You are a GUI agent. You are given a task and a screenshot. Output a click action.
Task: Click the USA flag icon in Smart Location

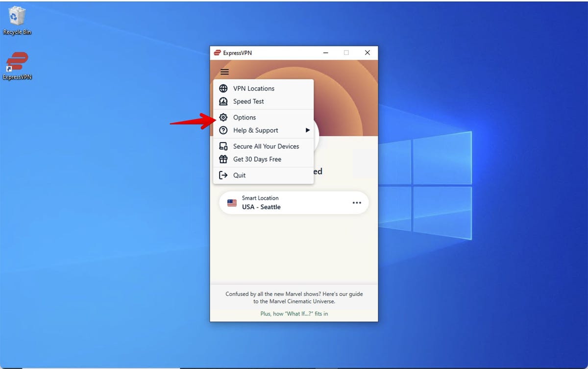[x=232, y=203]
